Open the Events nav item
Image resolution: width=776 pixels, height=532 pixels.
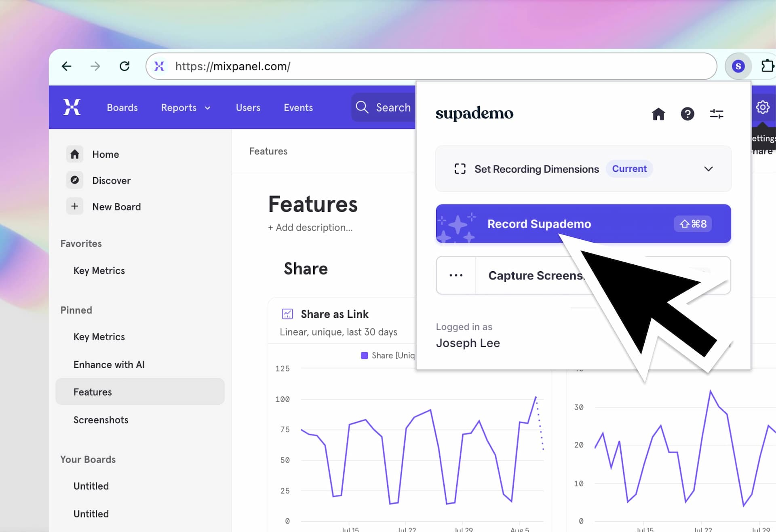tap(298, 108)
